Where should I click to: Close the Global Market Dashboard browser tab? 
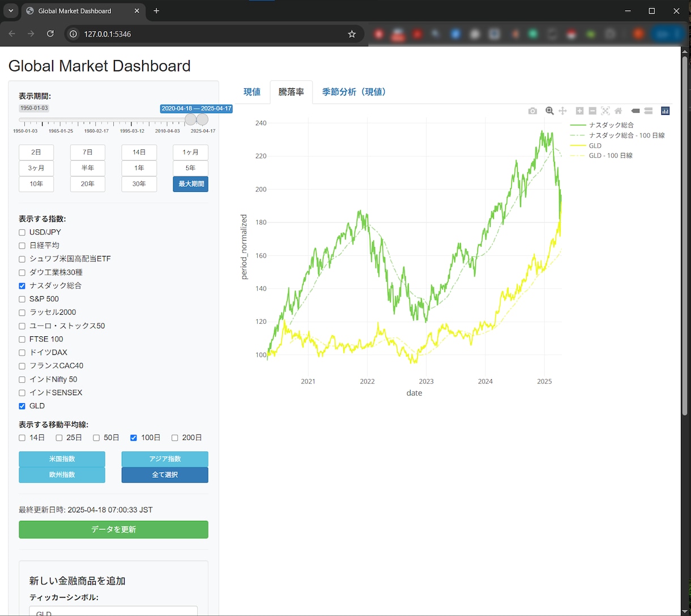(137, 11)
